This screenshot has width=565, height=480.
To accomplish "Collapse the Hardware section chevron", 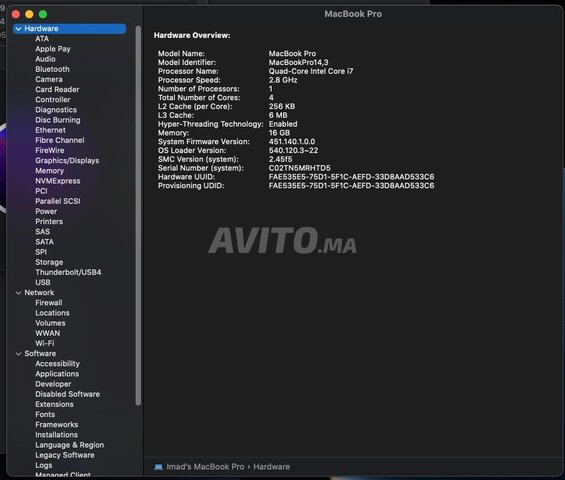I will [18, 28].
